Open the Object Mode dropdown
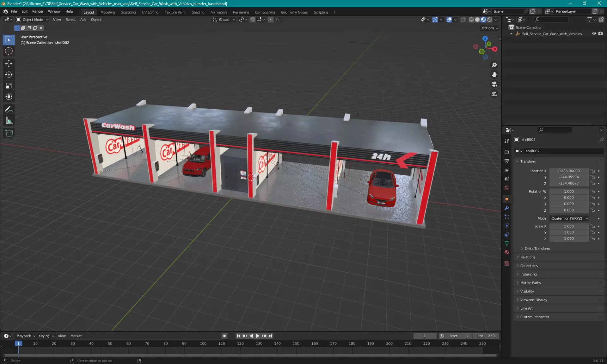The image size is (607, 364). pos(32,20)
